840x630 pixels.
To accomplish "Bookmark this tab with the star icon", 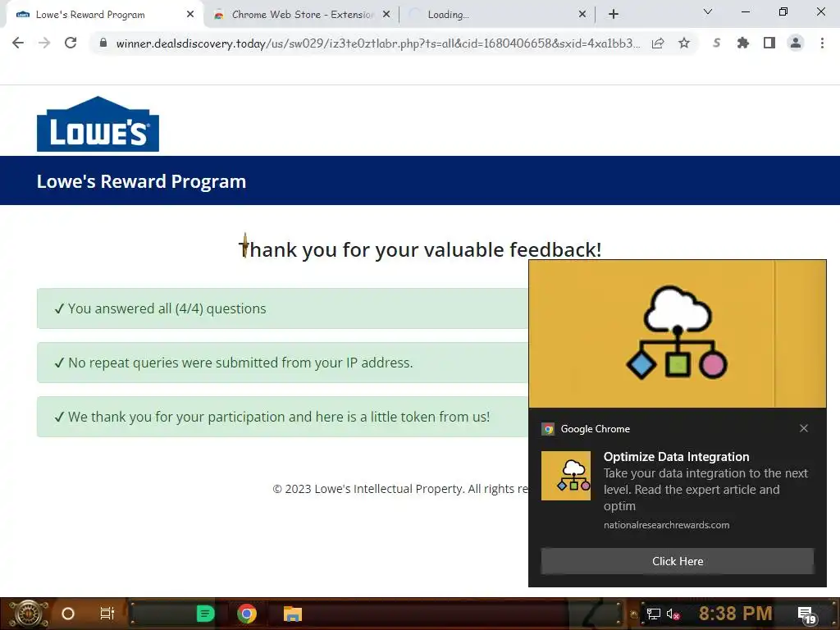I will pyautogui.click(x=684, y=43).
